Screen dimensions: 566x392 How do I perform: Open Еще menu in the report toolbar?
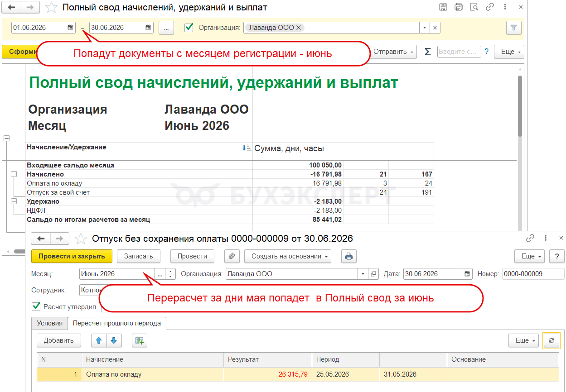click(x=509, y=52)
